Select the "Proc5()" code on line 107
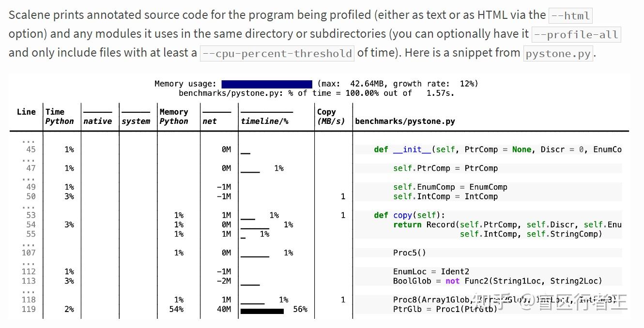 (409, 253)
